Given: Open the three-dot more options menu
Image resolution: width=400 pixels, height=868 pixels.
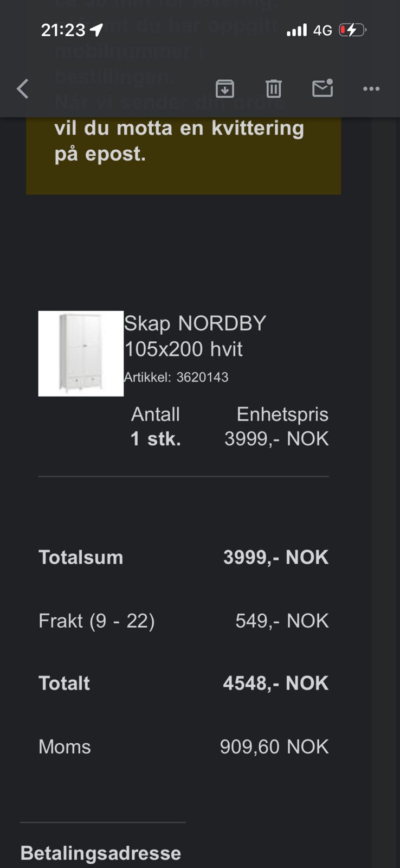Looking at the screenshot, I should (x=371, y=88).
